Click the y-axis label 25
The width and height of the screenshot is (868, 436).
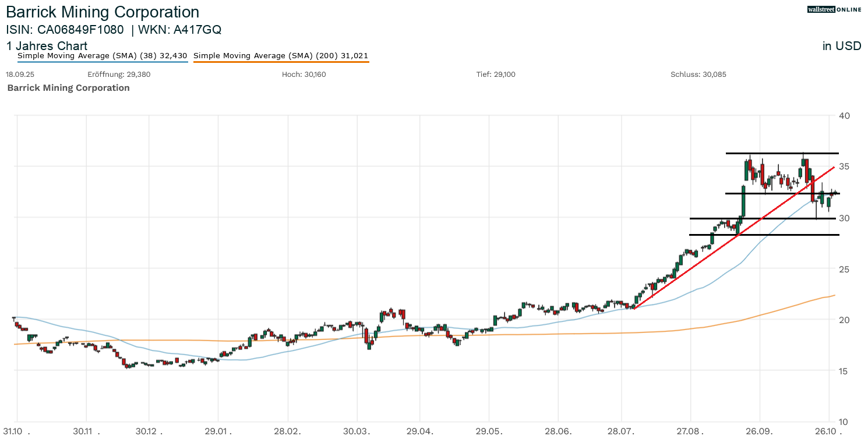click(844, 269)
